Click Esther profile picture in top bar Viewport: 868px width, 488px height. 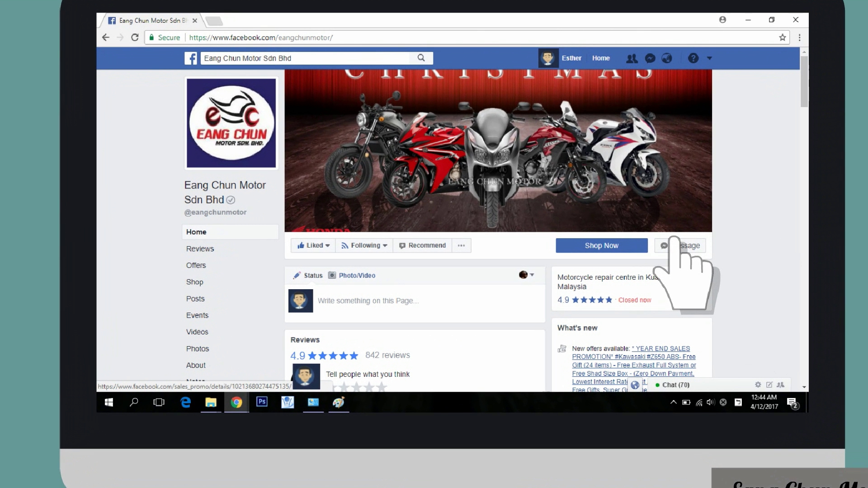tap(548, 58)
